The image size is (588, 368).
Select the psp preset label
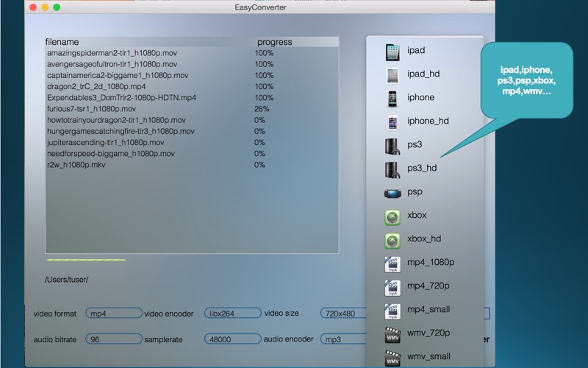415,192
